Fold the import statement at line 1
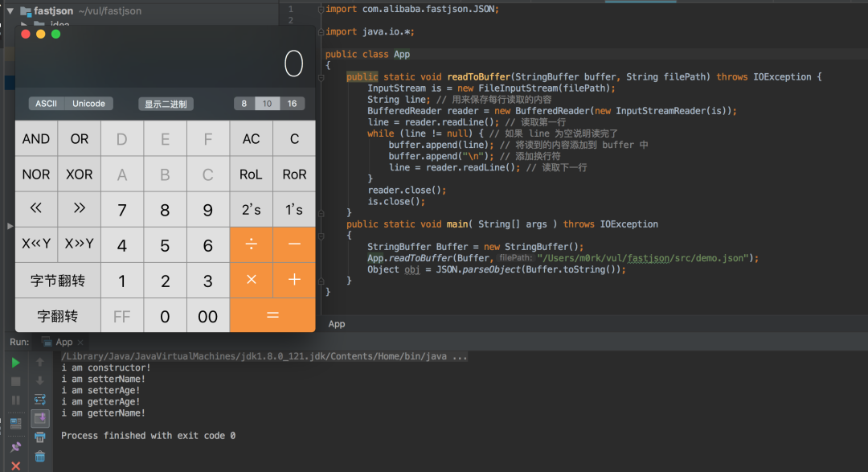Viewport: 868px width, 472px height. point(321,10)
